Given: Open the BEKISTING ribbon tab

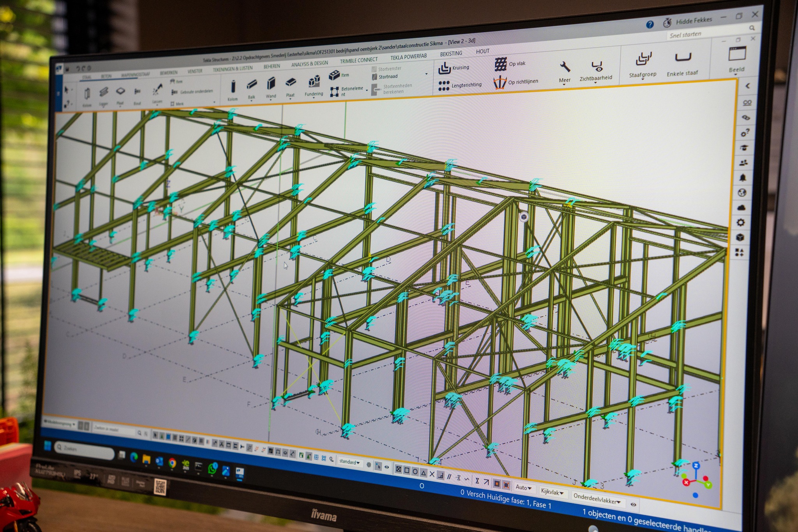Looking at the screenshot, I should click(451, 54).
